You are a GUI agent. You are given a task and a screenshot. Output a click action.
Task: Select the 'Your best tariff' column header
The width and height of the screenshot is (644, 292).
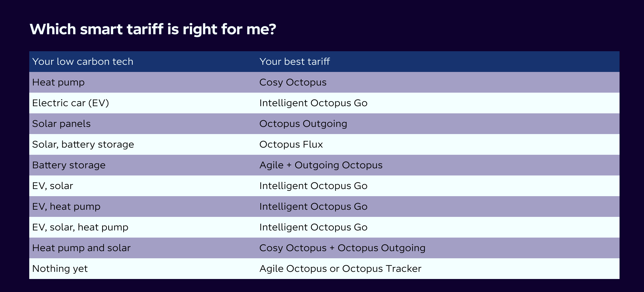(x=295, y=62)
